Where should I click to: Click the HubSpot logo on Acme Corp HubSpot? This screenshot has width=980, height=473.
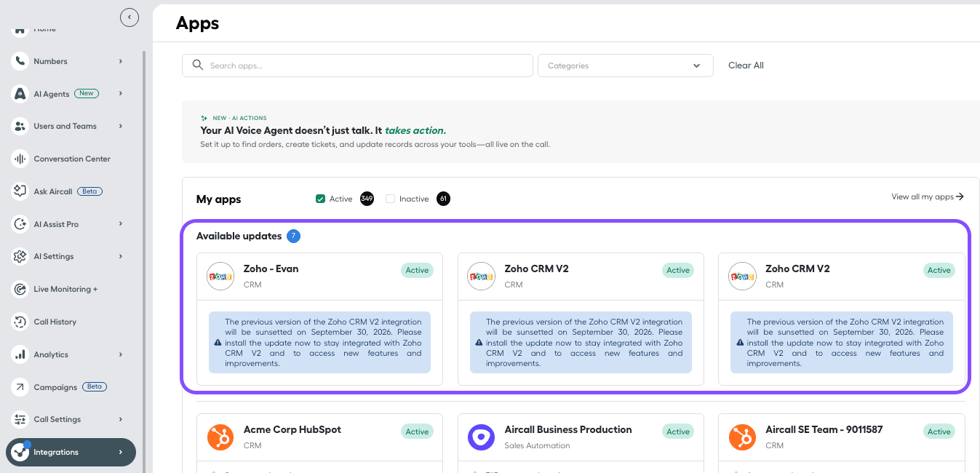pos(220,437)
